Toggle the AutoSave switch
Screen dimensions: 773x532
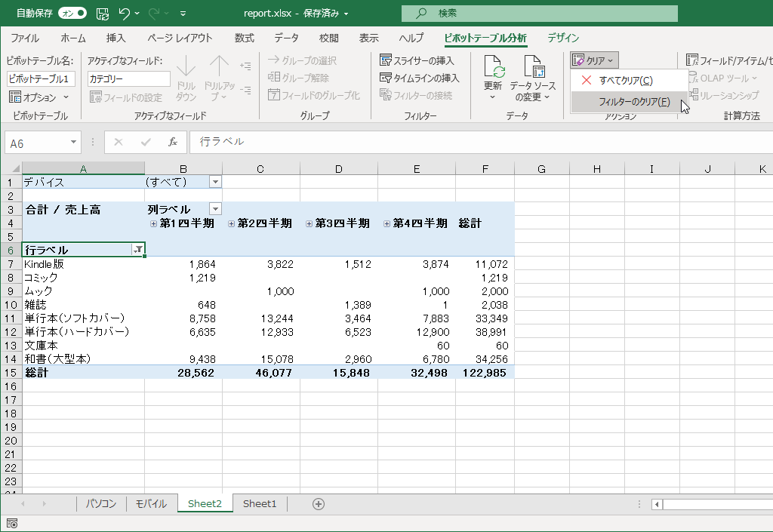(72, 14)
